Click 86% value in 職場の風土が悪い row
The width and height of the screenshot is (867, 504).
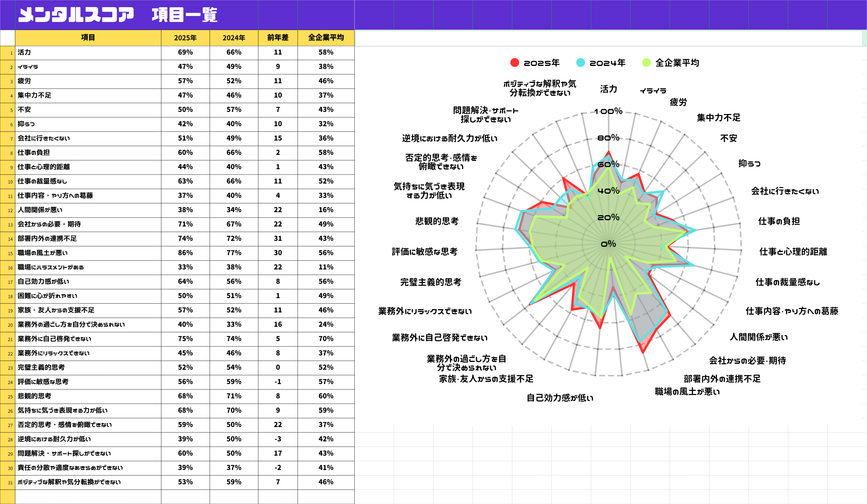point(185,253)
